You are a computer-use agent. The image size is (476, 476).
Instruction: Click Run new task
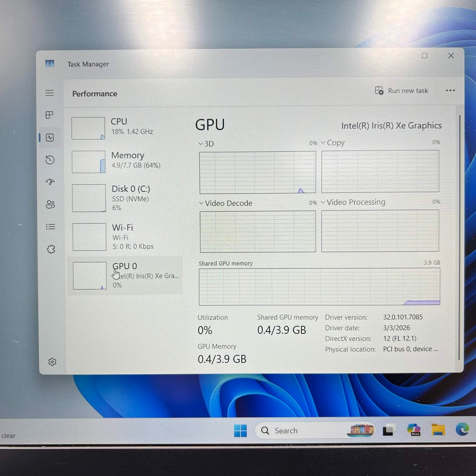[x=402, y=91]
